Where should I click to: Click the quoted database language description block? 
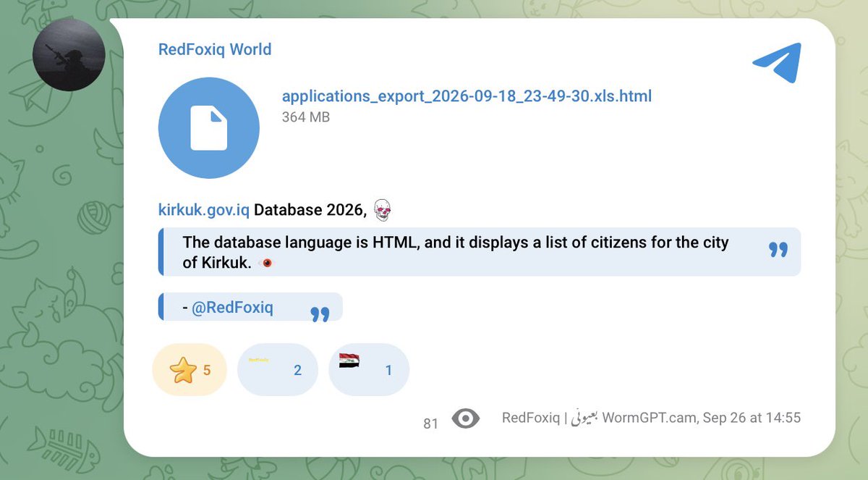pos(480,252)
